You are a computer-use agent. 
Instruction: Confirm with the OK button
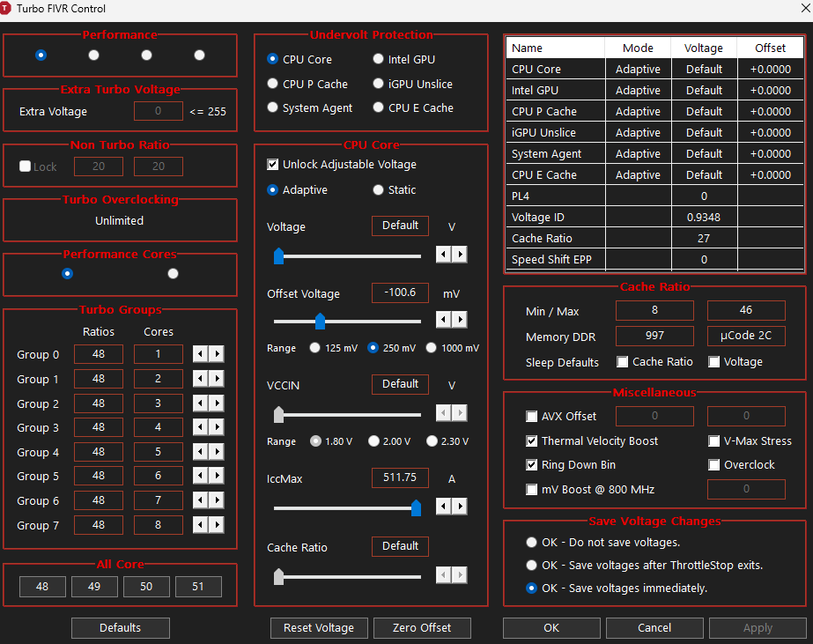pos(551,627)
